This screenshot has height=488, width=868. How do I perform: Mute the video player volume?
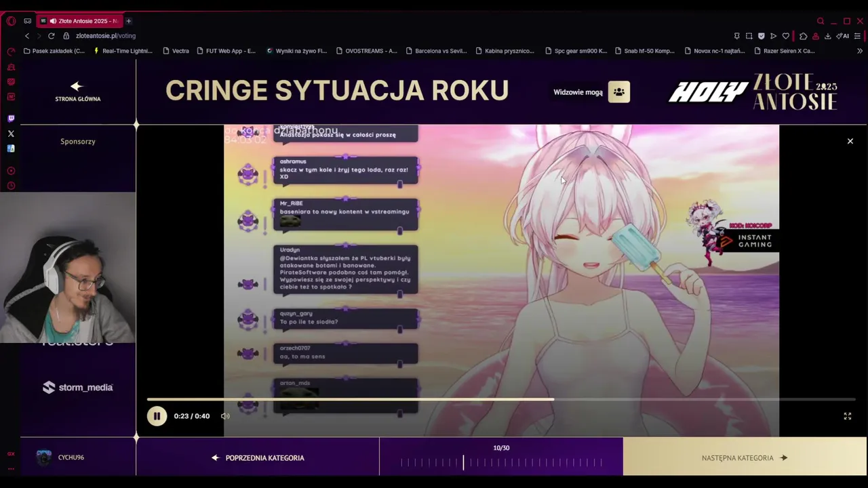pos(225,416)
